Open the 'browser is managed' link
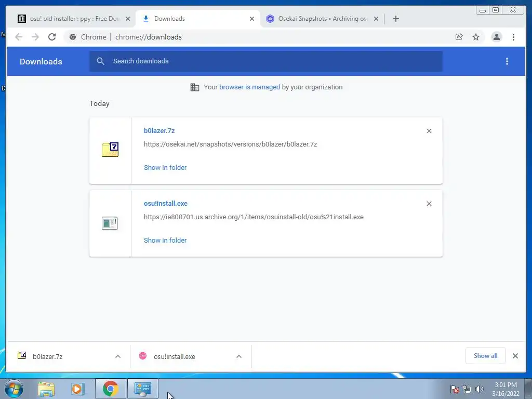The height and width of the screenshot is (399, 532). pyautogui.click(x=249, y=87)
